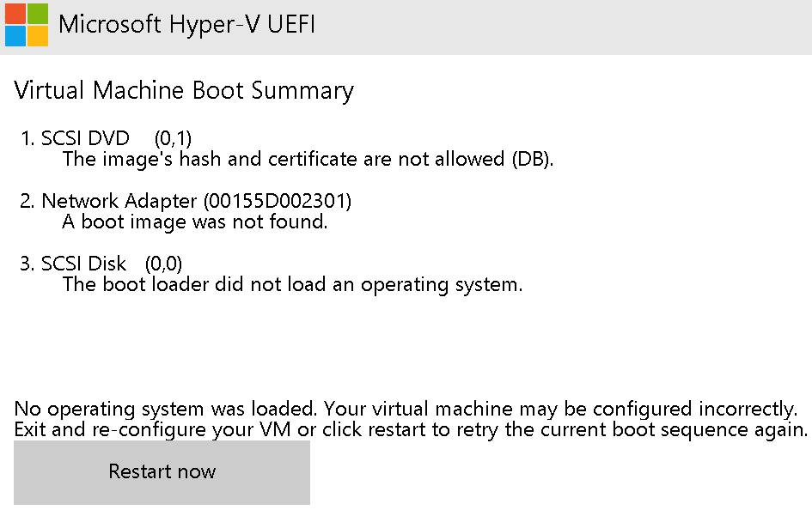Click the blue square of the Microsoft logo
This screenshot has height=510, width=812.
[x=15, y=36]
